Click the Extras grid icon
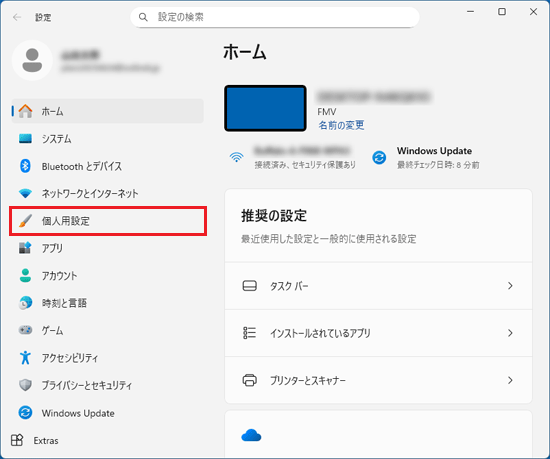The width and height of the screenshot is (550, 459). coord(17,440)
